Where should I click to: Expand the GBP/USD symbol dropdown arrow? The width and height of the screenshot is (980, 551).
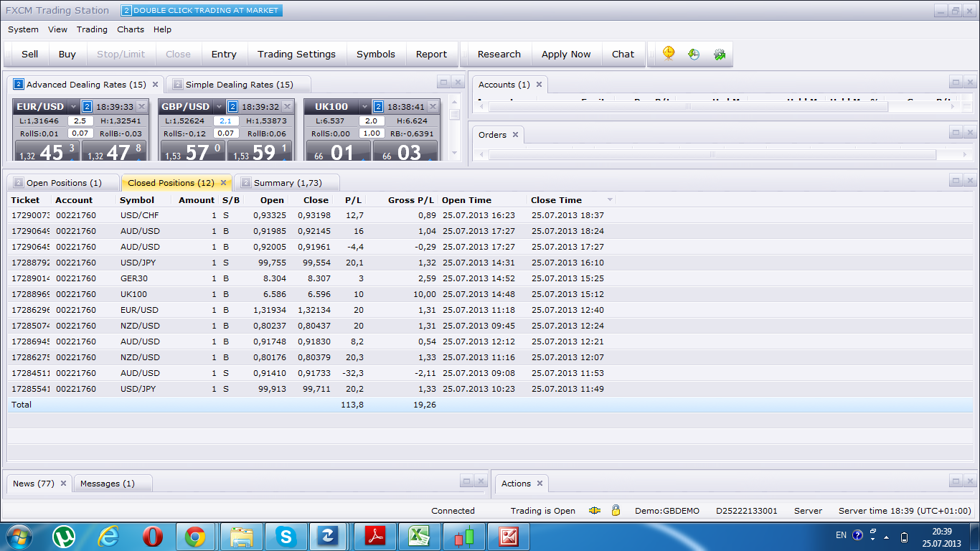[219, 107]
